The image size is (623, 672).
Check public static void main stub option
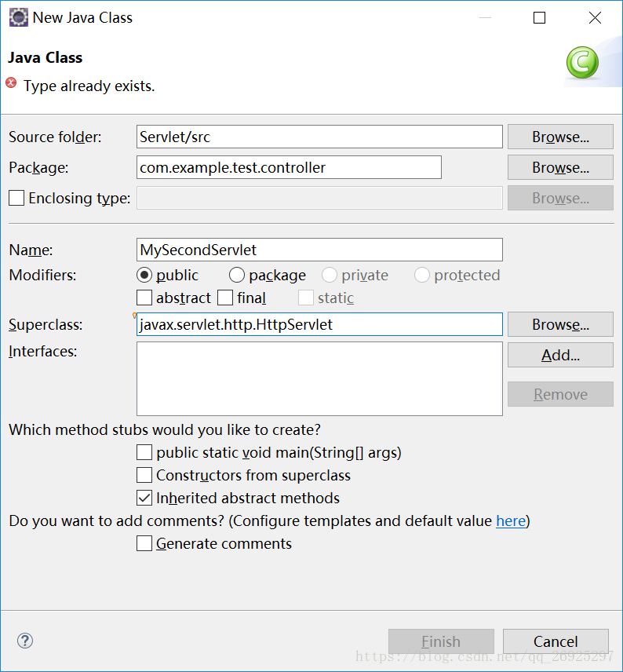144,452
